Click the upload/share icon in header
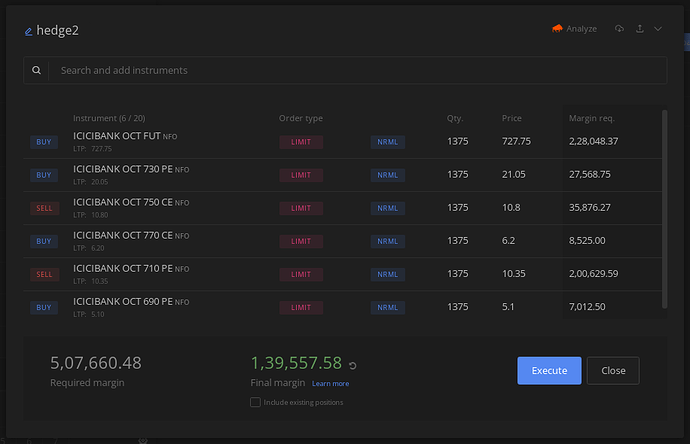 pos(640,29)
